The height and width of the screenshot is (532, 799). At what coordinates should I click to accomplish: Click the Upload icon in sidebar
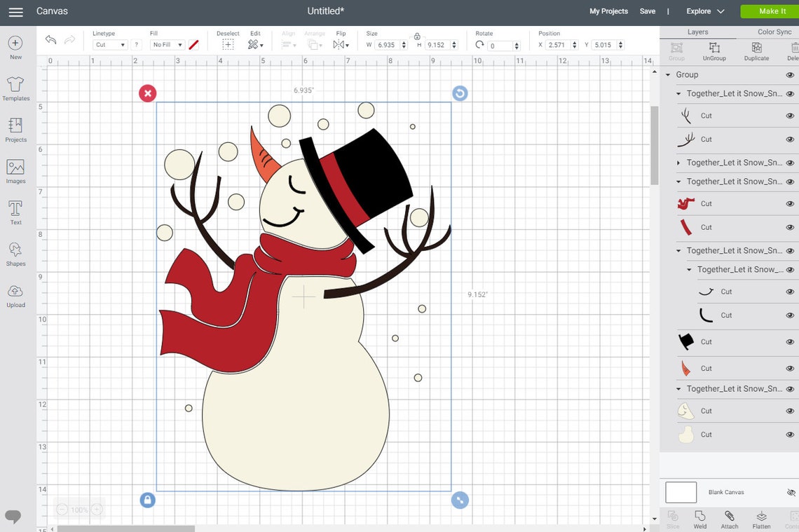tap(15, 294)
